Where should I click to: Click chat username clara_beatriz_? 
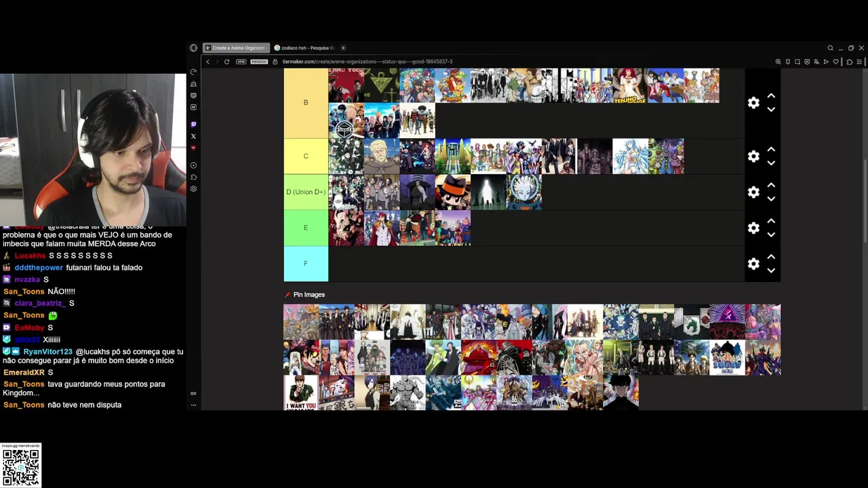tap(40, 304)
